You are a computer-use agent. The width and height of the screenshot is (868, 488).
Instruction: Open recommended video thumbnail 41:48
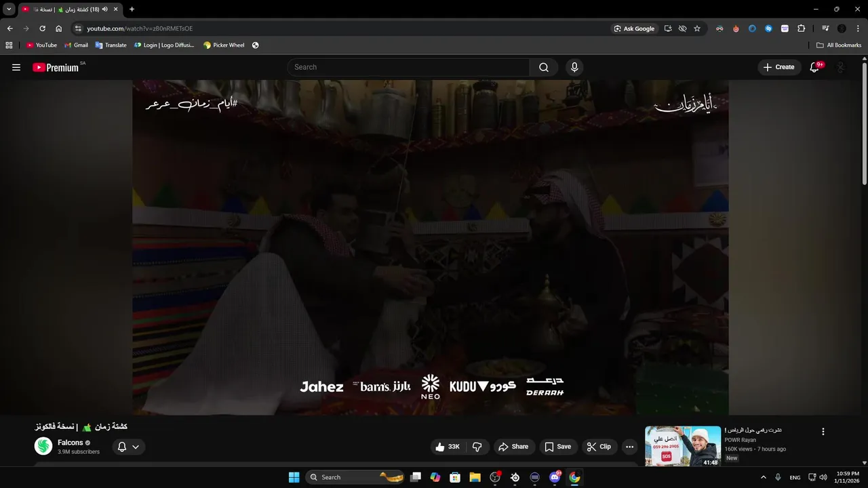tap(683, 446)
